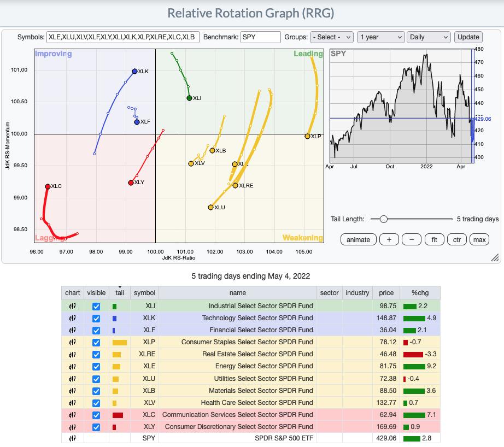This screenshot has width=504, height=447.
Task: Open chart icon for XLU row
Action: tap(72, 379)
